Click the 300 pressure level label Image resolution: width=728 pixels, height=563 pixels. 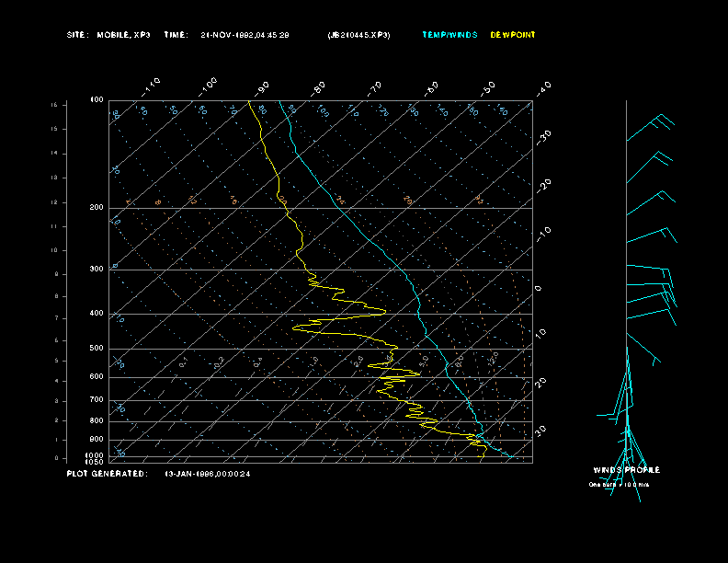coord(97,269)
